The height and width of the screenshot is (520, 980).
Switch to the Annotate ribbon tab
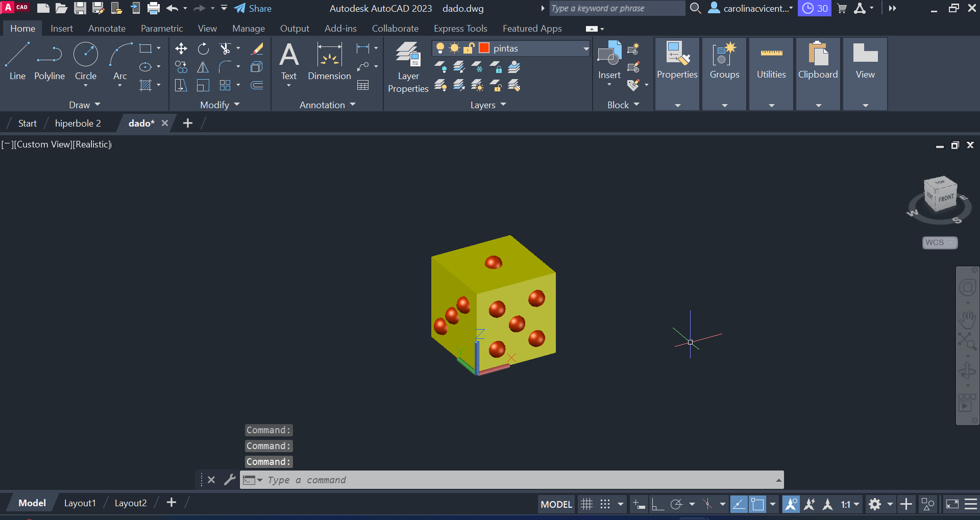click(107, 29)
